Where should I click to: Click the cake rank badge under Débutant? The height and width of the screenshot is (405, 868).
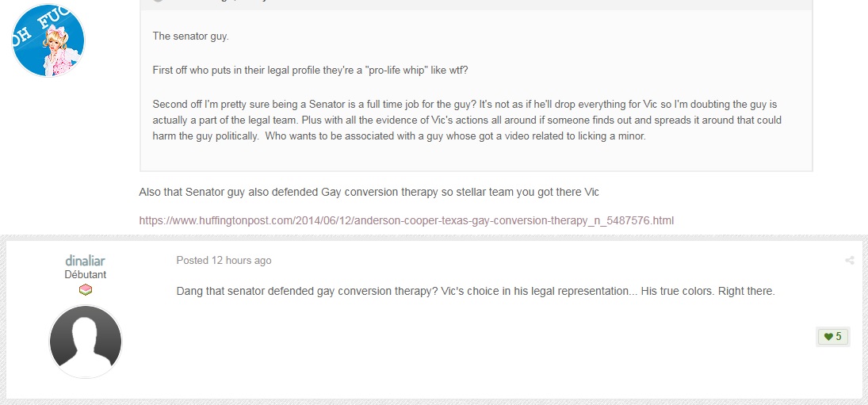click(x=86, y=289)
